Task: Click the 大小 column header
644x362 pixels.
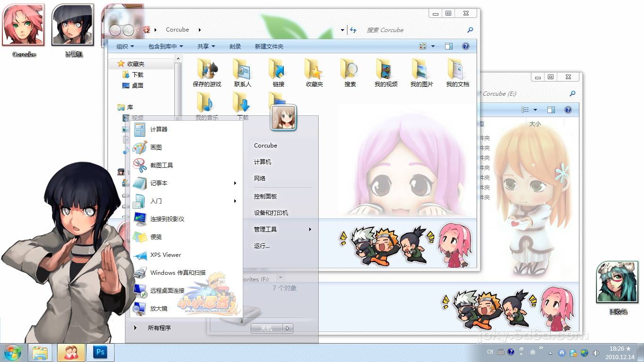Action: tap(535, 123)
